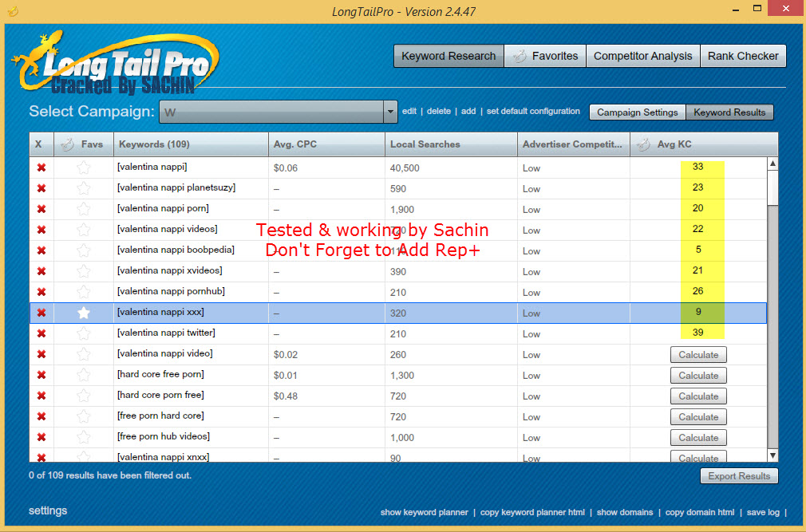Open settings link at bottom left
Screen dimensions: 806x532
48,510
